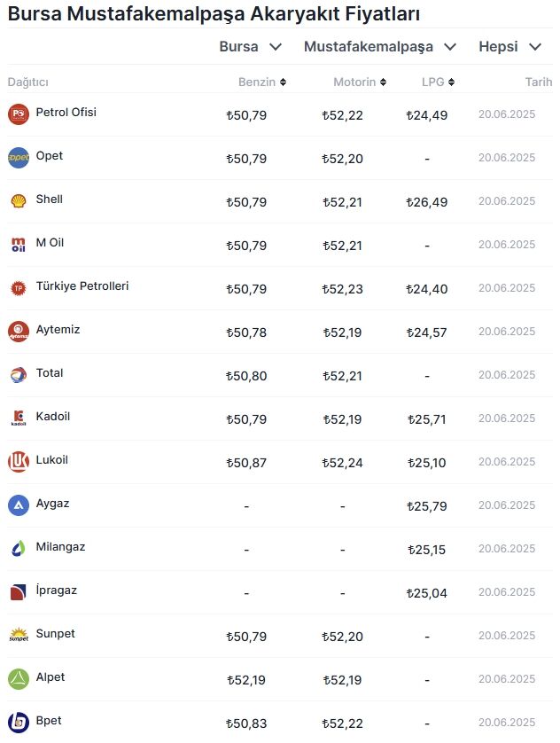This screenshot has width=560, height=743.
Task: Expand the Mustafakemalpaşa district dropdown
Action: coord(380,47)
